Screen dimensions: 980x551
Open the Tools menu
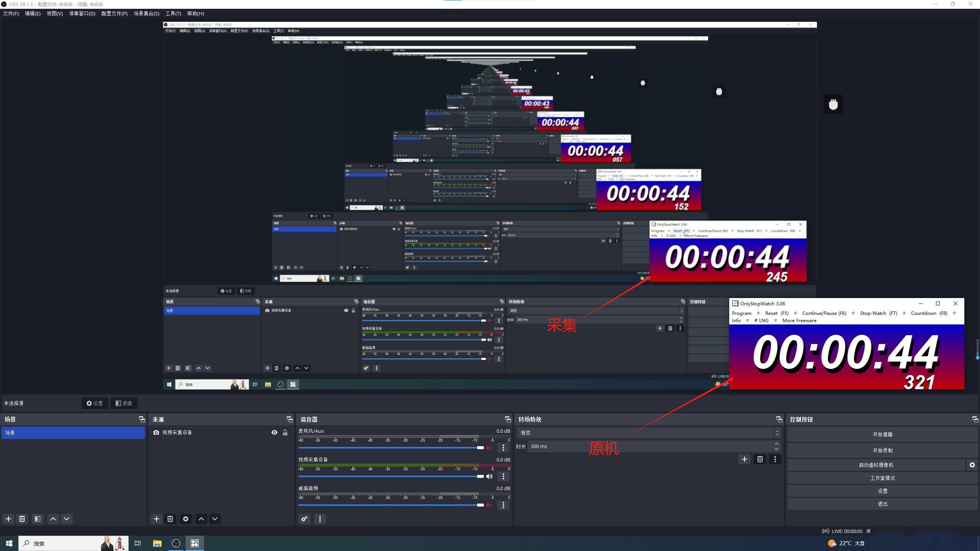point(173,13)
